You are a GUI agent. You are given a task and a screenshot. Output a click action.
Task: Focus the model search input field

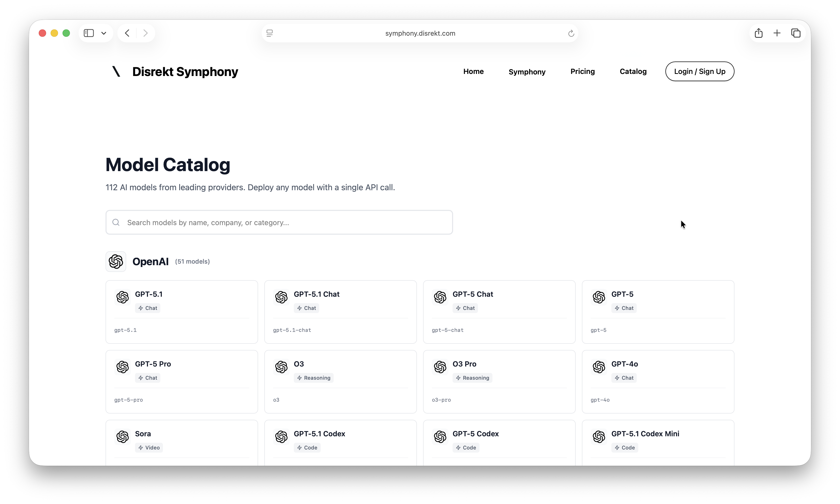click(279, 223)
